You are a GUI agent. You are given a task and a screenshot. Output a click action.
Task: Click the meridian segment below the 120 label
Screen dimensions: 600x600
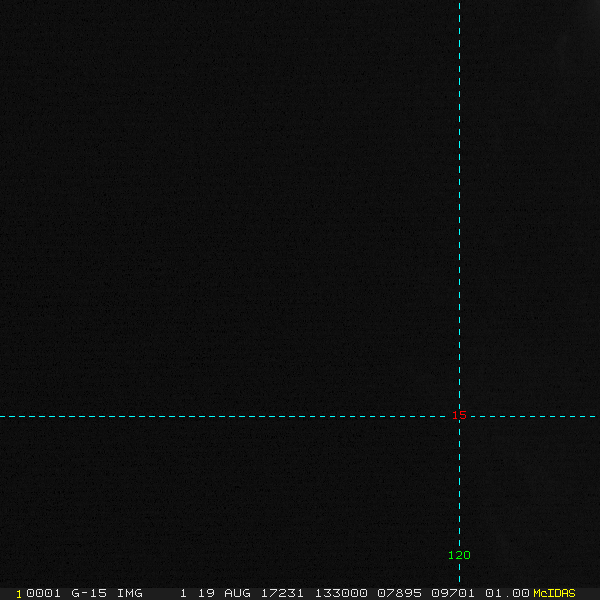459,572
